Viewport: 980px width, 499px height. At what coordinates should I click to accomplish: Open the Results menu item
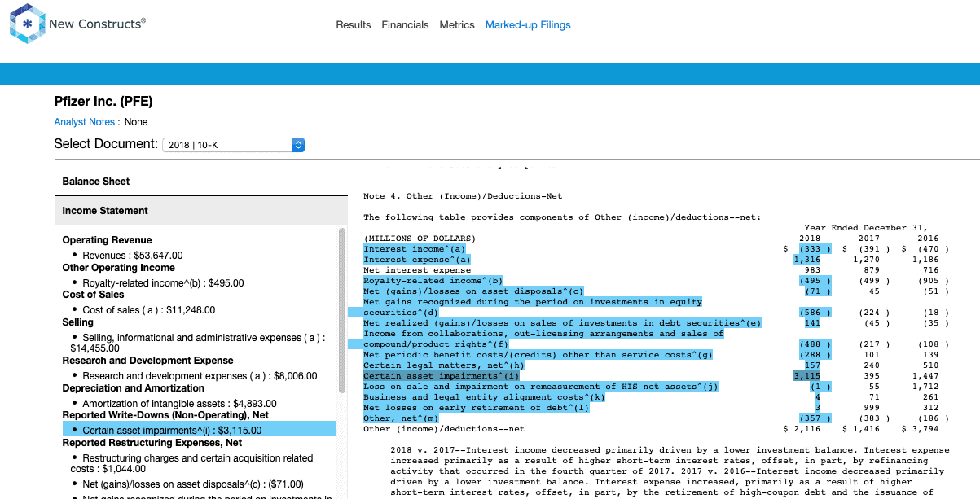pyautogui.click(x=354, y=25)
